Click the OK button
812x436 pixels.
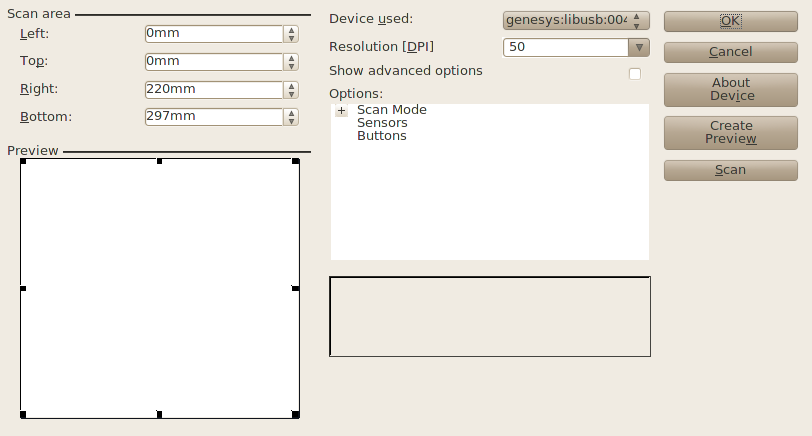coord(731,21)
